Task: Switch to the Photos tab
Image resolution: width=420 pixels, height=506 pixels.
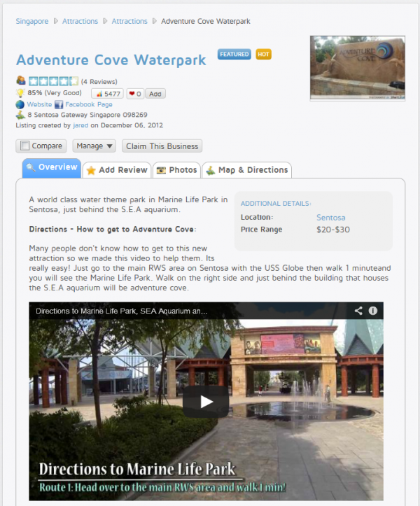Action: 176,170
